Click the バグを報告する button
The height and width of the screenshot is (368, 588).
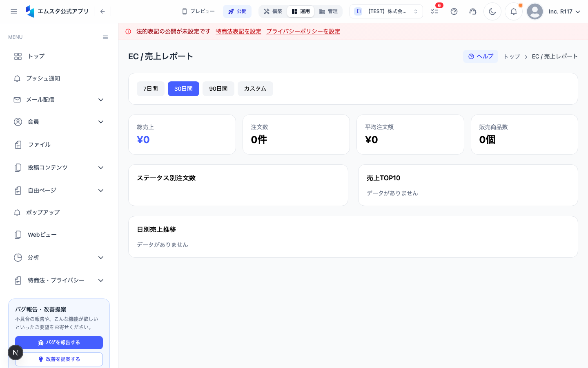tap(59, 343)
